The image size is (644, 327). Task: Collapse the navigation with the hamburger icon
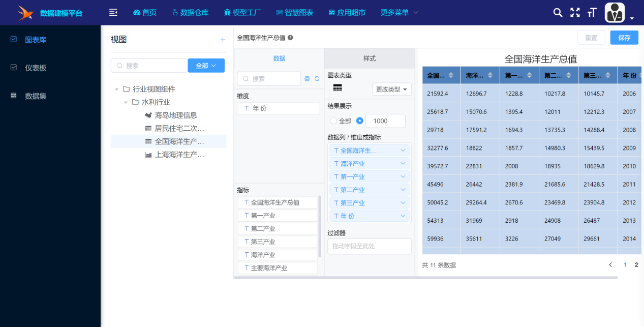pos(113,12)
